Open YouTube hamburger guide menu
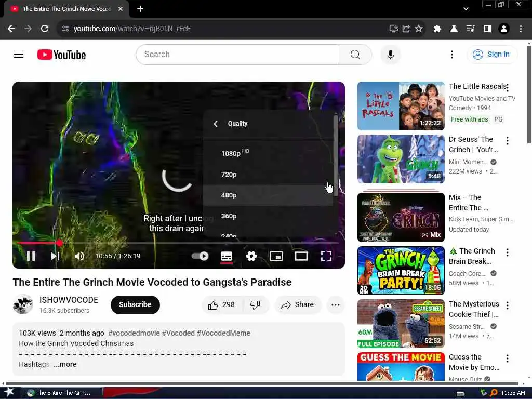 coord(19,54)
